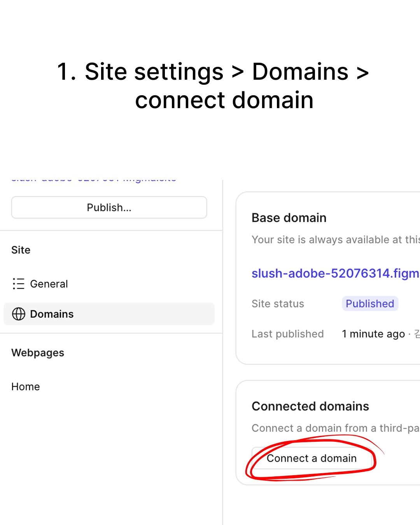Image resolution: width=420 pixels, height=525 pixels.
Task: Click the Webpages section header
Action: pos(38,353)
